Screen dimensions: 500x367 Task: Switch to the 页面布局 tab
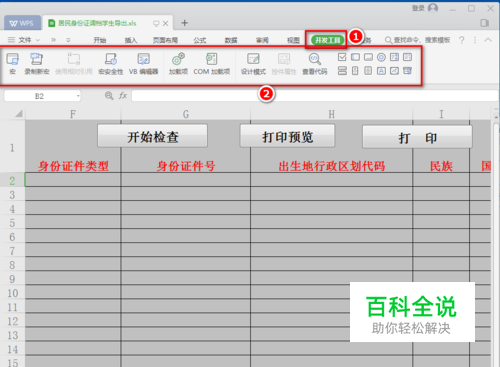(x=165, y=40)
